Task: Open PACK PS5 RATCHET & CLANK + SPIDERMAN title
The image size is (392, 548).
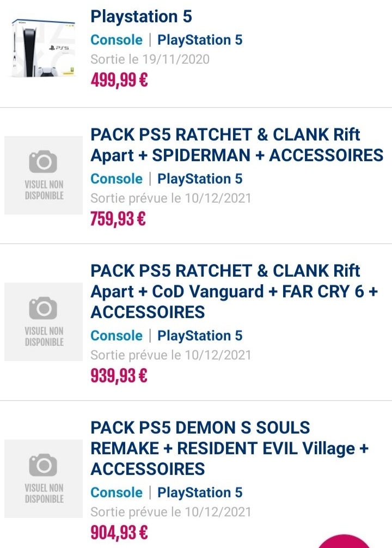Action: pos(237,145)
